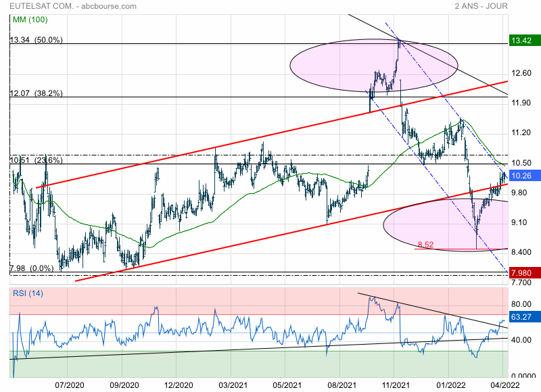Click the red 7.980 price tag

coord(525,273)
